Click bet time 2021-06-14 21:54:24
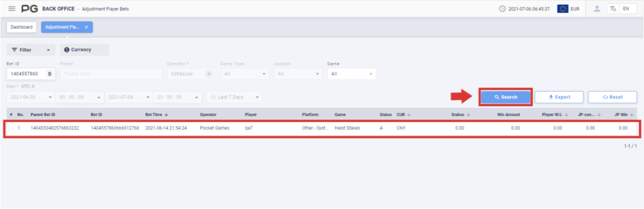644x209 pixels. (x=166, y=128)
